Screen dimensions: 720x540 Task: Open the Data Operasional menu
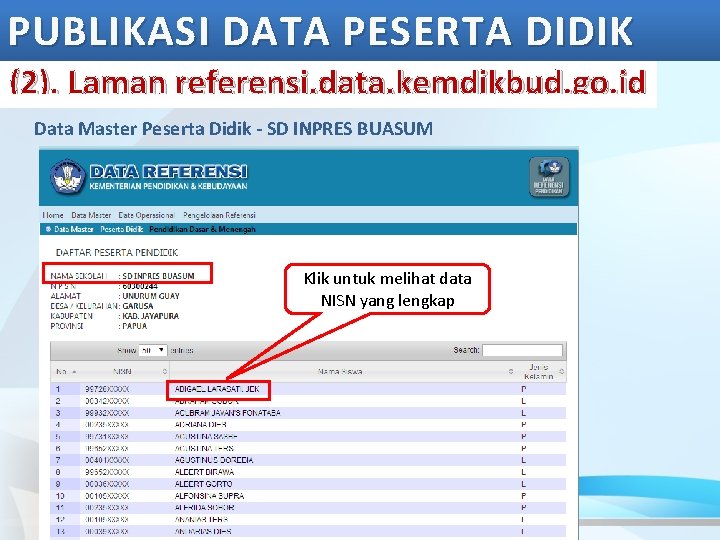click(x=146, y=215)
